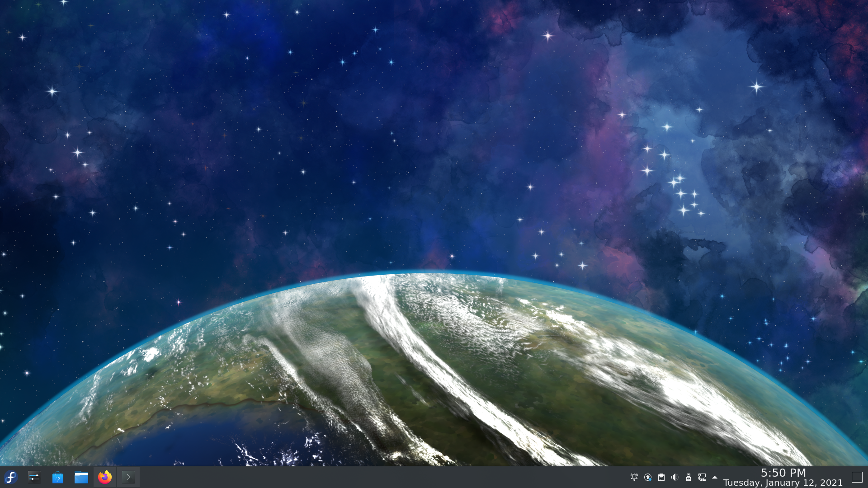Launch Firefox from the taskbar
Screen dimensions: 868x488
[105, 477]
